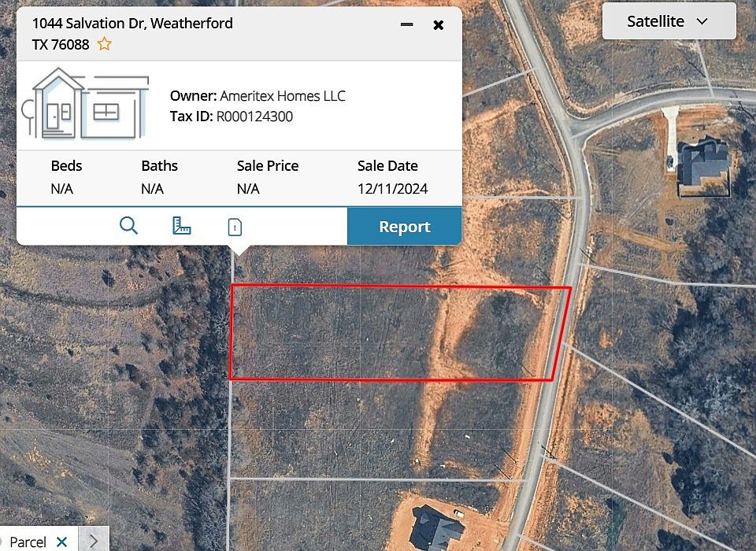
Task: Click the Sale Date 12/11/2024 value
Action: [392, 188]
